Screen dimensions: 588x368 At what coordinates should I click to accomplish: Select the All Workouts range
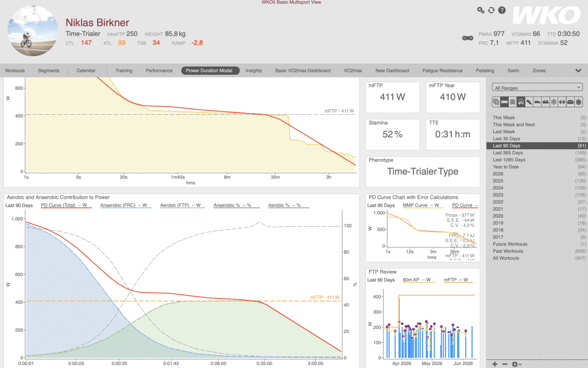[x=537, y=258]
